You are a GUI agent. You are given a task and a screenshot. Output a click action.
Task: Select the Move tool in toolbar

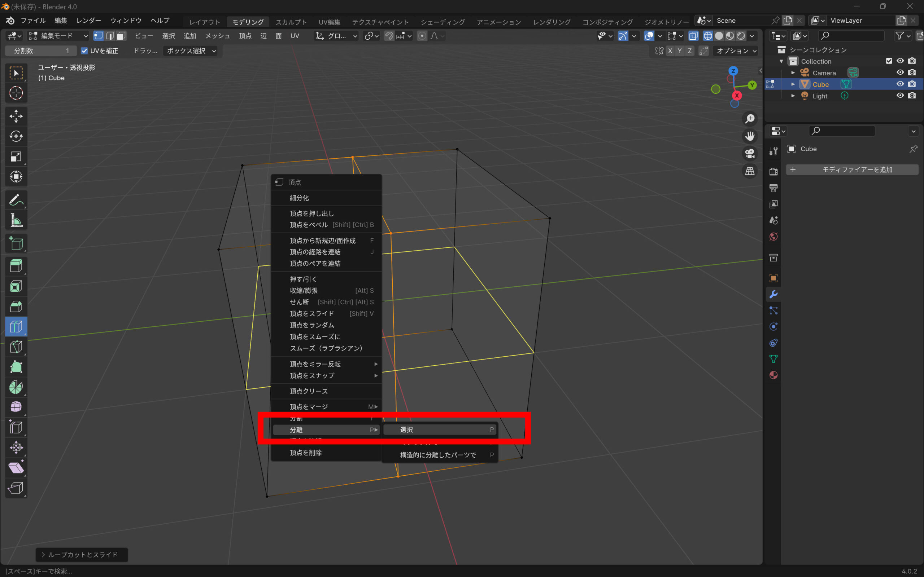pos(16,116)
